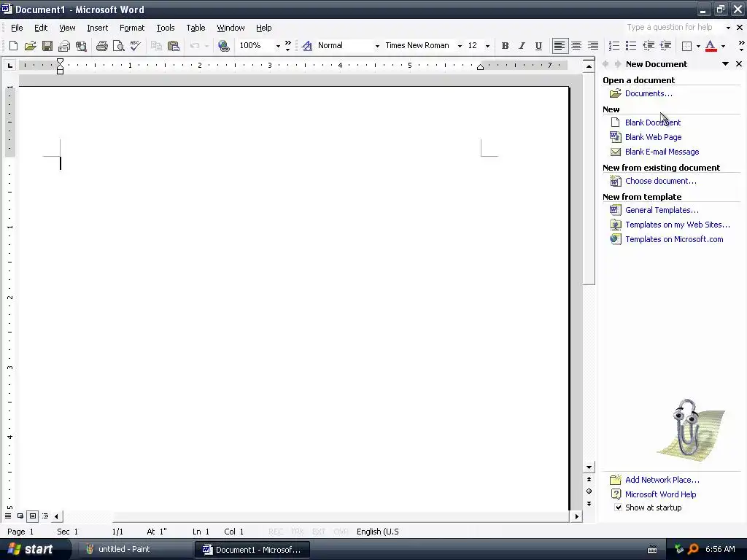The image size is (747, 560).
Task: Click the right indent marker on ruler
Action: 480,67
